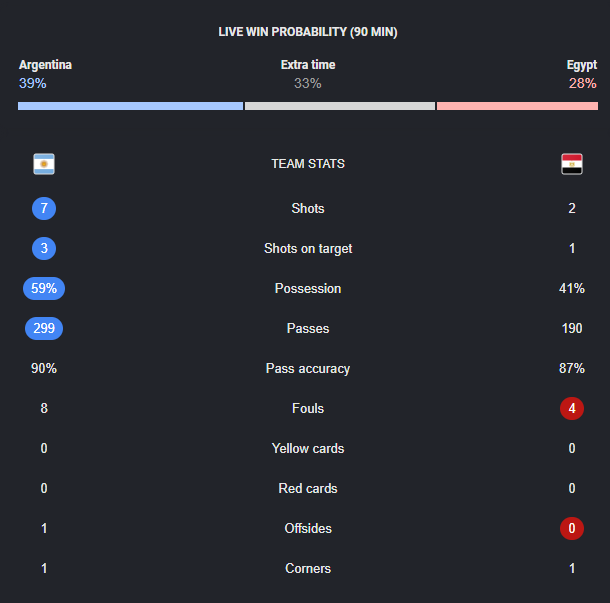Click Argentina's shots on target badge 3

[44, 248]
